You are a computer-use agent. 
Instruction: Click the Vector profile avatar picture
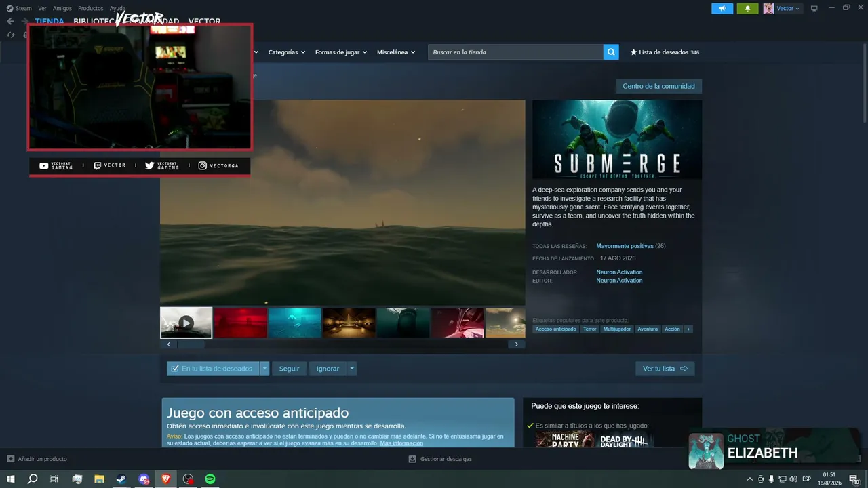click(x=768, y=8)
